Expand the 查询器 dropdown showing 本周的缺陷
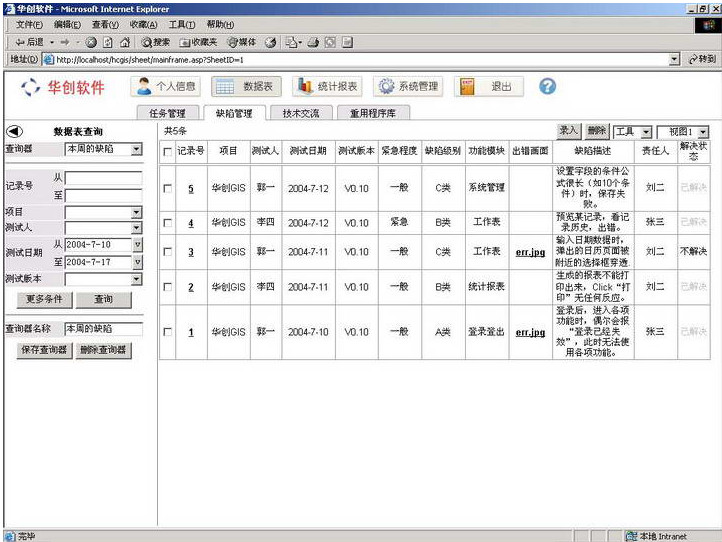 coord(136,149)
